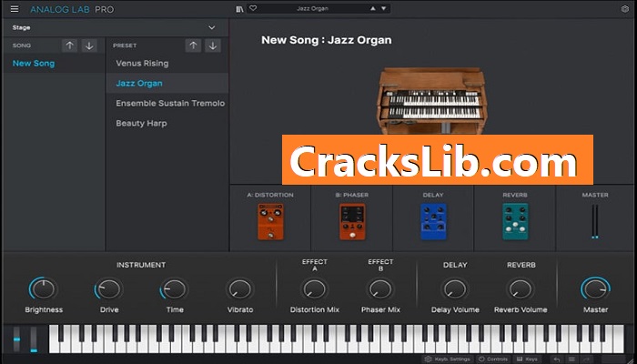The image size is (637, 364).
Task: Open the hamburger main menu
Action: point(15,9)
